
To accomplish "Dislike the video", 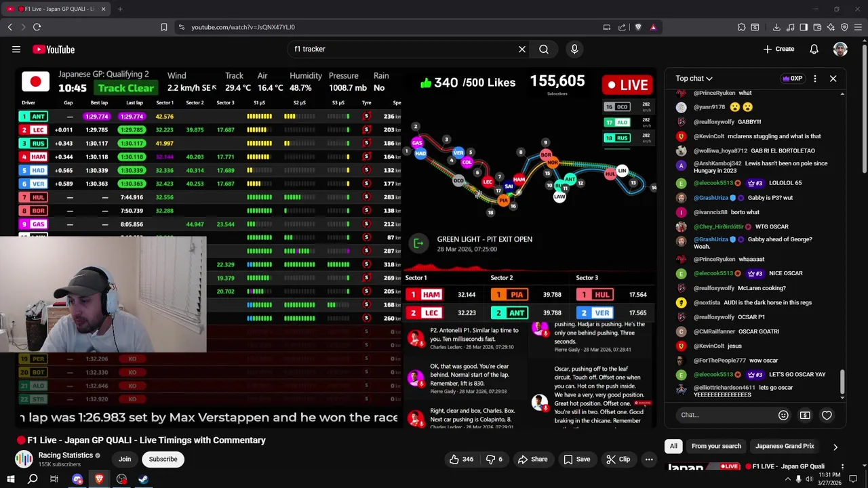I will [x=494, y=460].
